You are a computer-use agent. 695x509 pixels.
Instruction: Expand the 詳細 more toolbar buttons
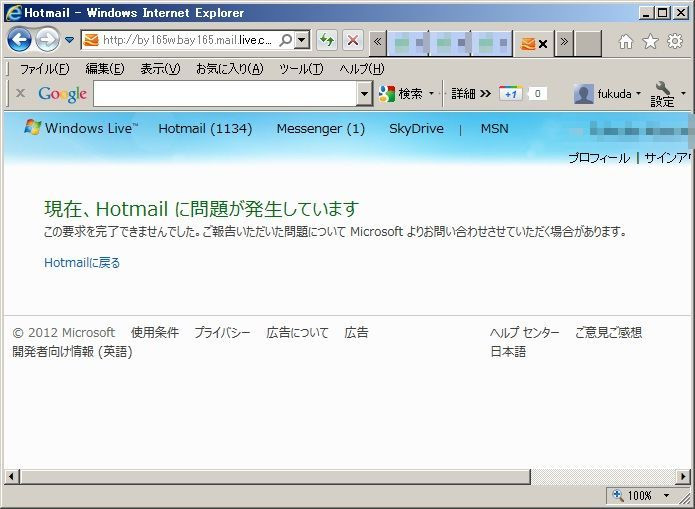pos(471,94)
